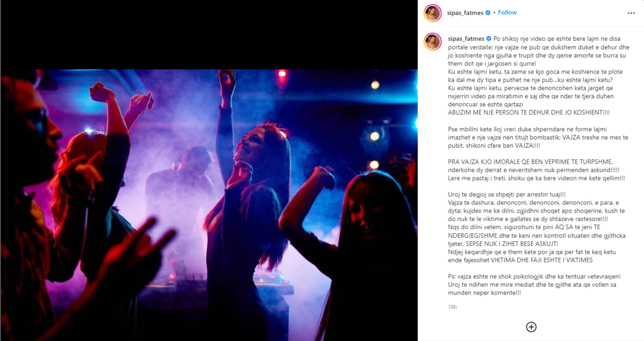The height and width of the screenshot is (341, 644).
Task: Click the verified badge next to caption username
Action: click(x=488, y=38)
